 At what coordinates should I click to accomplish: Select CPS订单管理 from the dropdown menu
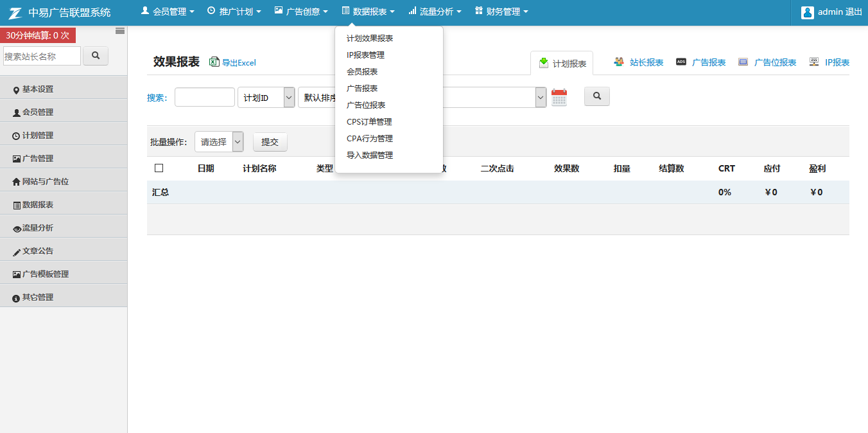pyautogui.click(x=369, y=122)
